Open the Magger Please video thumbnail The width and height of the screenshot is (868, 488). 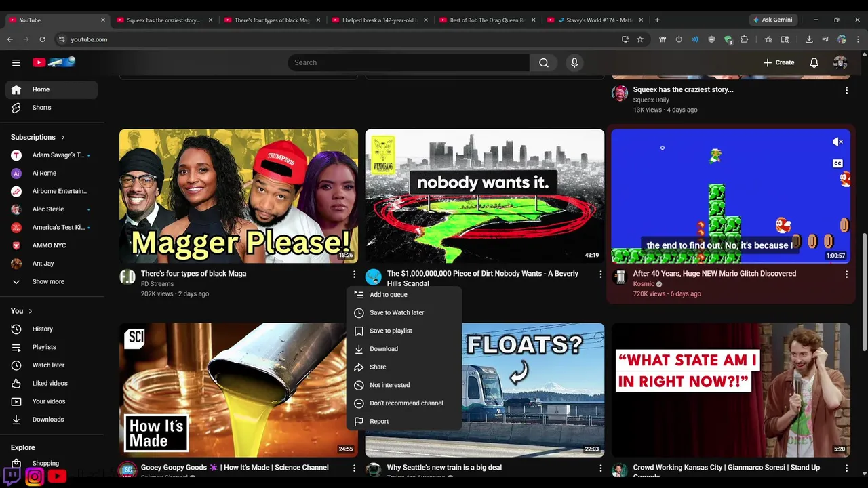pos(239,196)
